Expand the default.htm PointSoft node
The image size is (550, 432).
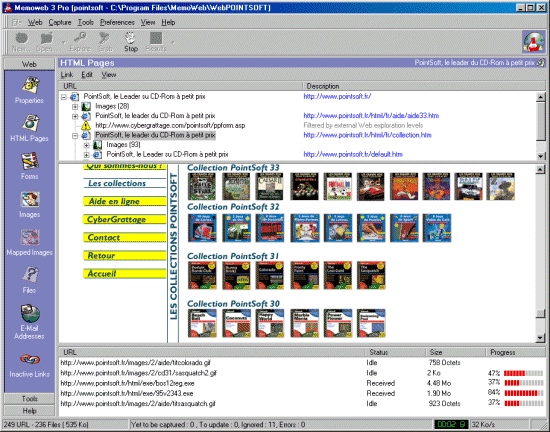[86, 155]
